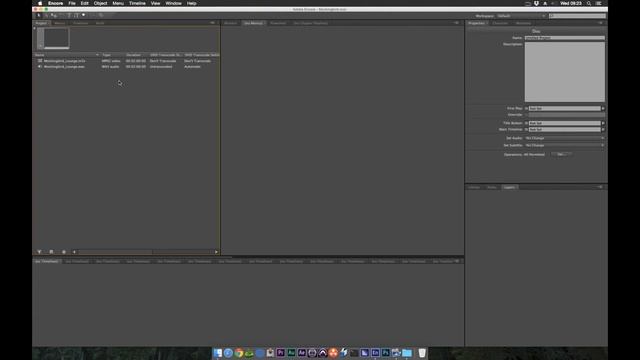Click the Type column header
The image size is (640, 360).
point(107,55)
